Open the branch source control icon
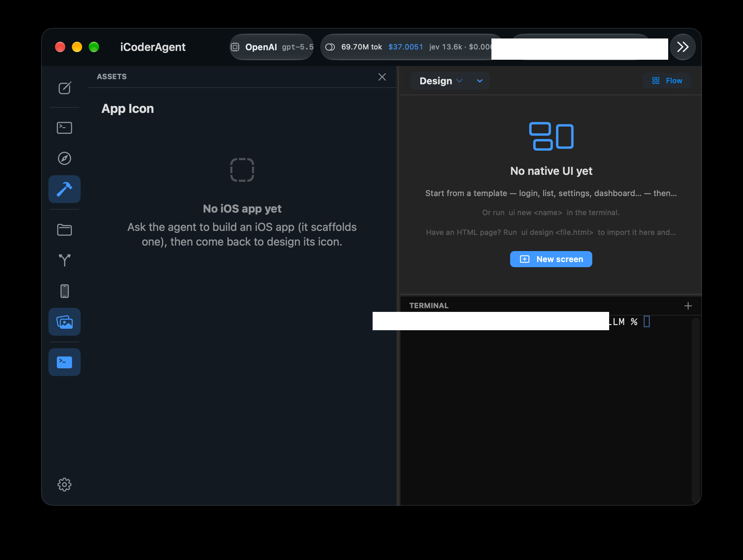This screenshot has height=560, width=743. [x=65, y=260]
